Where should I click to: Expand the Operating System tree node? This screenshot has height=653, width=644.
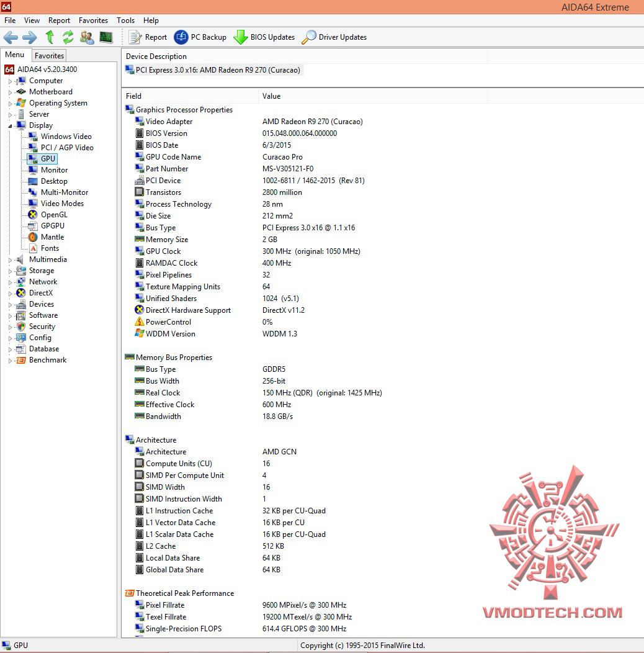click(x=10, y=104)
